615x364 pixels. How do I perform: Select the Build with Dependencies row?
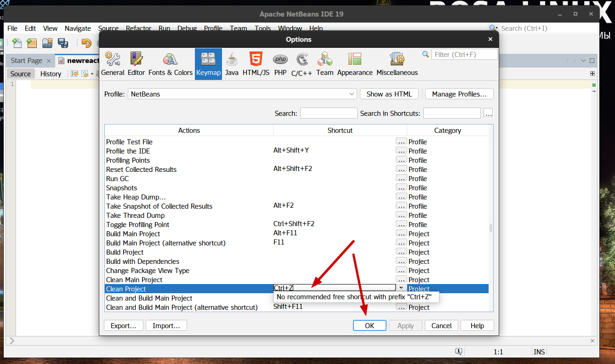point(296,261)
